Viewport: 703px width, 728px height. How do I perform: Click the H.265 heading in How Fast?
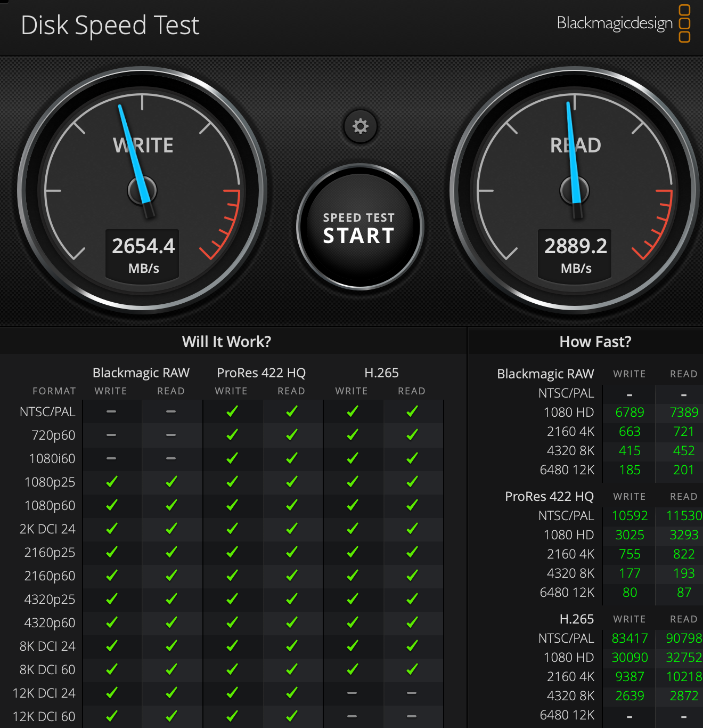click(x=577, y=619)
